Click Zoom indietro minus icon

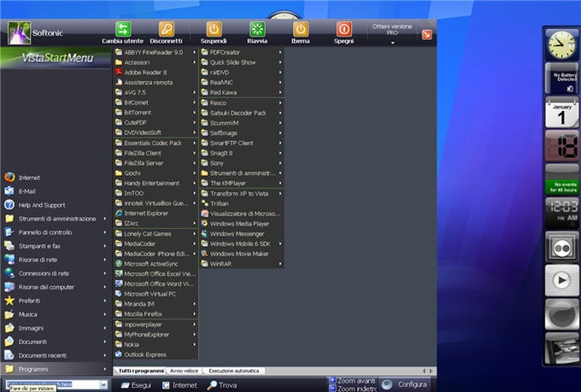pos(332,389)
